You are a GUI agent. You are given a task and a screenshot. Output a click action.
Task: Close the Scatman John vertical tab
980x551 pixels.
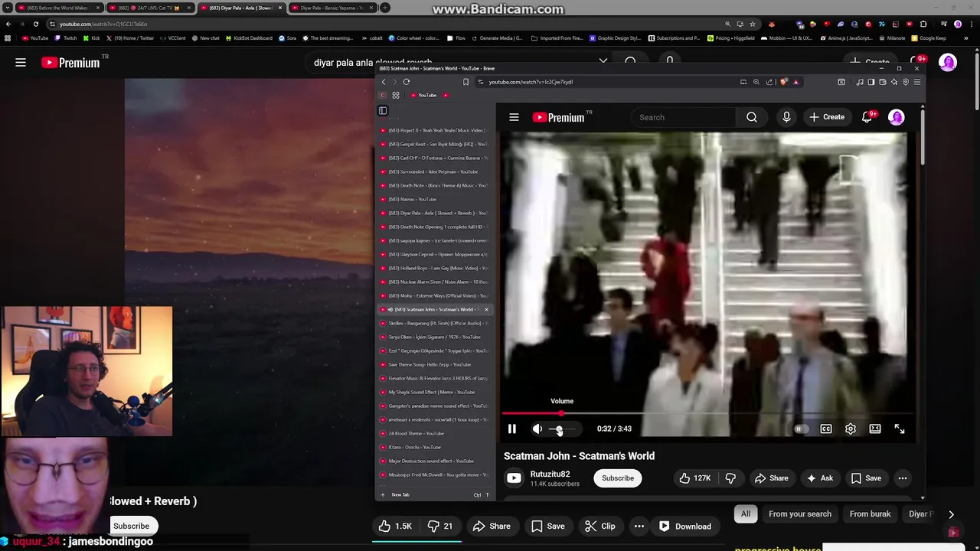pyautogui.click(x=486, y=309)
